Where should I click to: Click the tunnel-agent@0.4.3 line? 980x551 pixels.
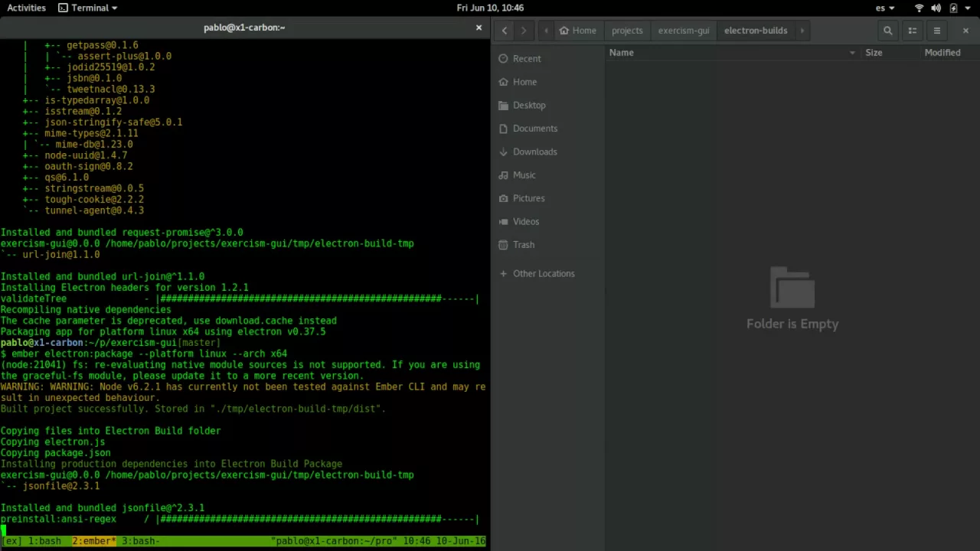click(x=94, y=210)
